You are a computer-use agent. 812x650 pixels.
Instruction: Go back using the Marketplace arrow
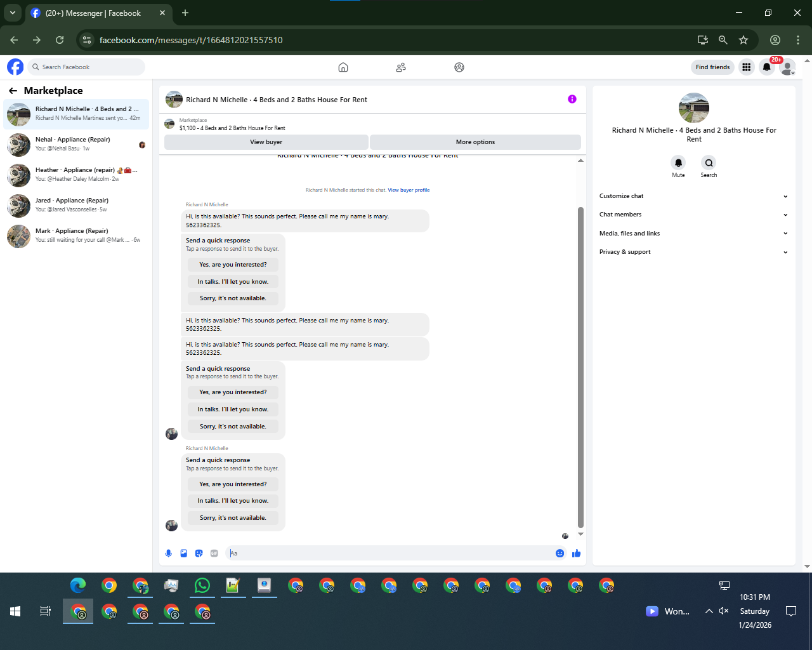coord(13,91)
